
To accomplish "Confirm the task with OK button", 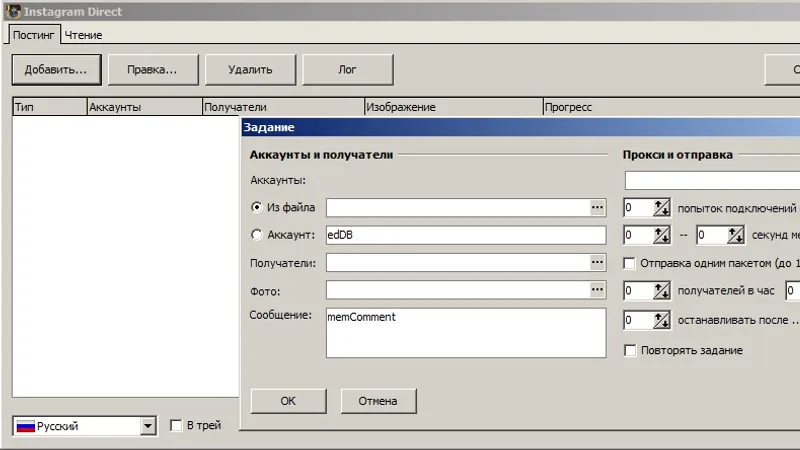I will 288,401.
